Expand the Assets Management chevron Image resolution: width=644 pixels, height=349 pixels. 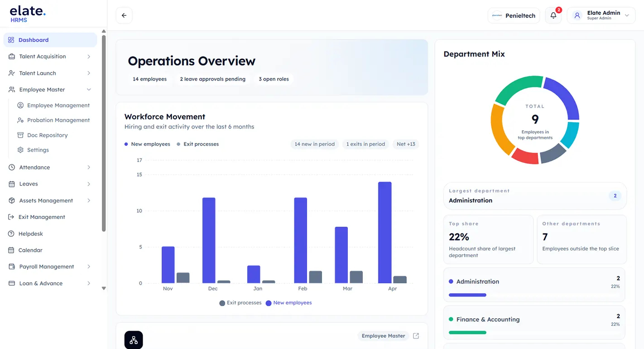(89, 201)
